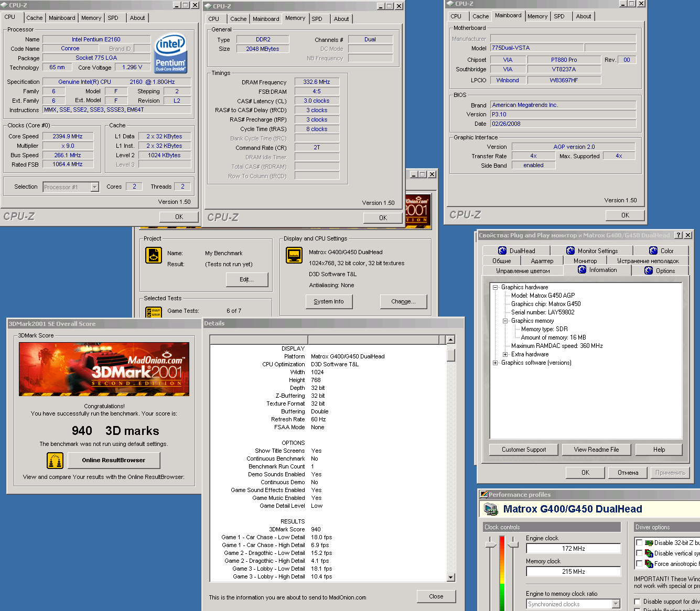
Task: Click the DualHead tab's Matrox icon
Action: click(502, 251)
